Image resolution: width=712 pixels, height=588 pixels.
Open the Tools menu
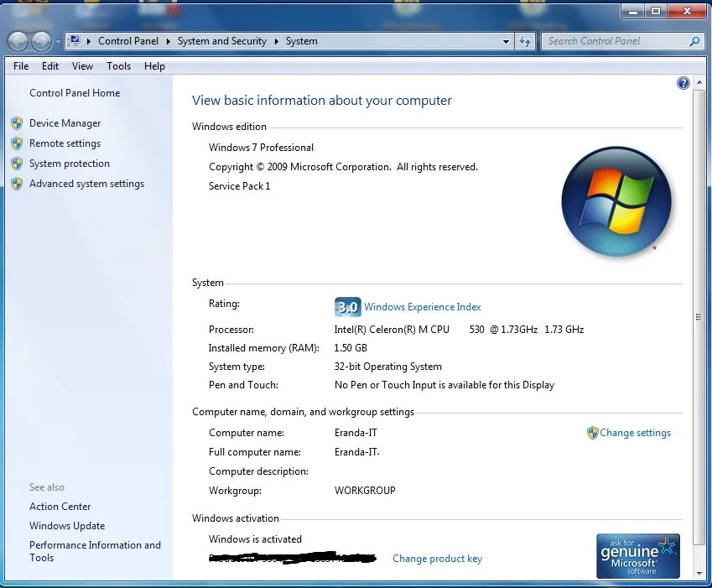tap(118, 66)
